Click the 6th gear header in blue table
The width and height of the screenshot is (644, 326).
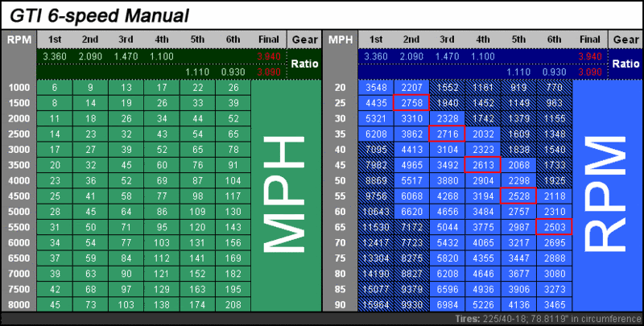point(554,39)
